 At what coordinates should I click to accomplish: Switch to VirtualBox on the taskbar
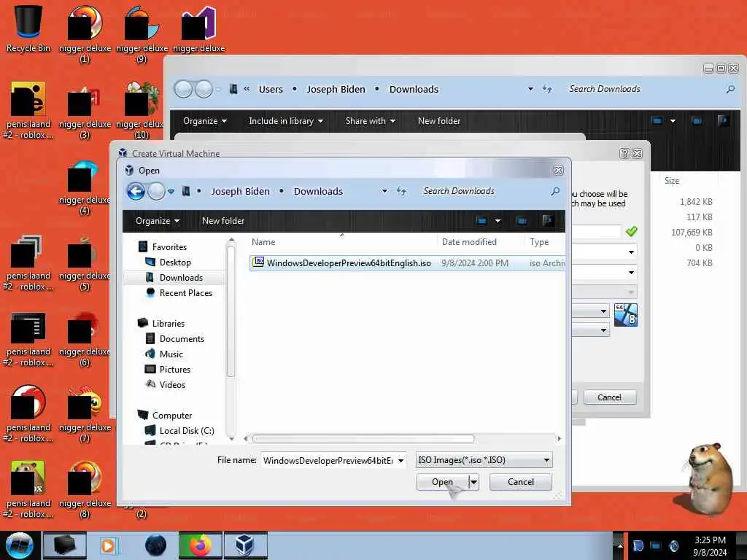click(245, 545)
